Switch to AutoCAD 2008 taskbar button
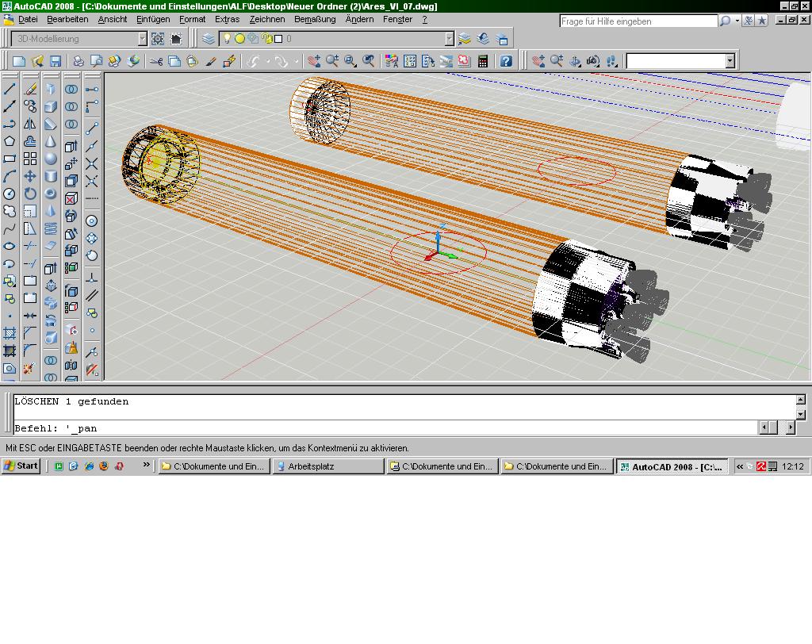Screen dimensions: 812x644 click(672, 466)
